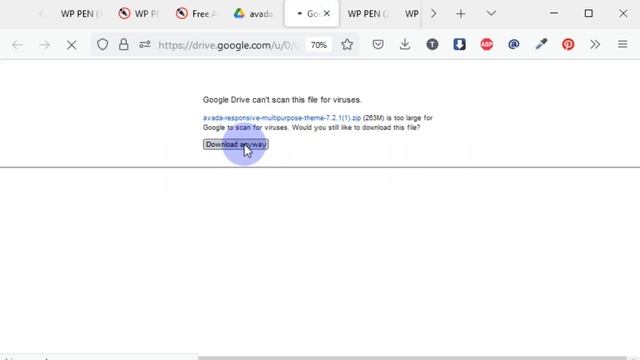Open the Firefox downloads panel
The height and width of the screenshot is (360, 640).
(405, 44)
